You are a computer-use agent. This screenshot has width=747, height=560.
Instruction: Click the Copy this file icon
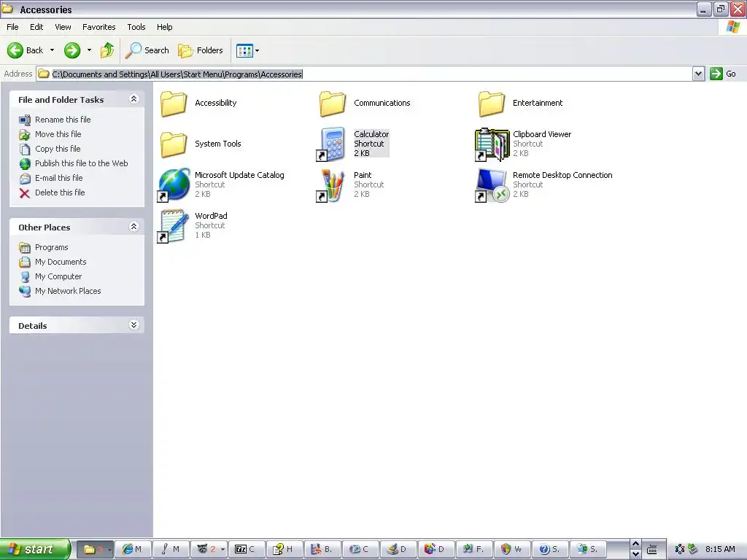tap(25, 149)
